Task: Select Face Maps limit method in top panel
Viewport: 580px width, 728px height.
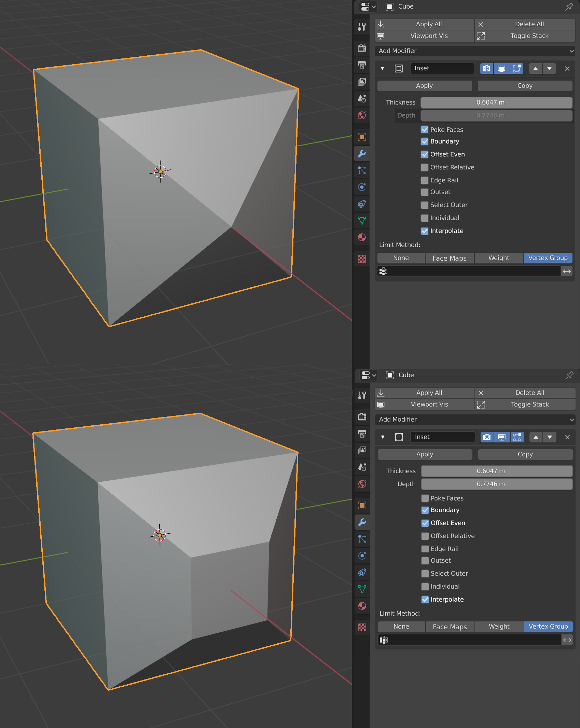Action: 450,258
